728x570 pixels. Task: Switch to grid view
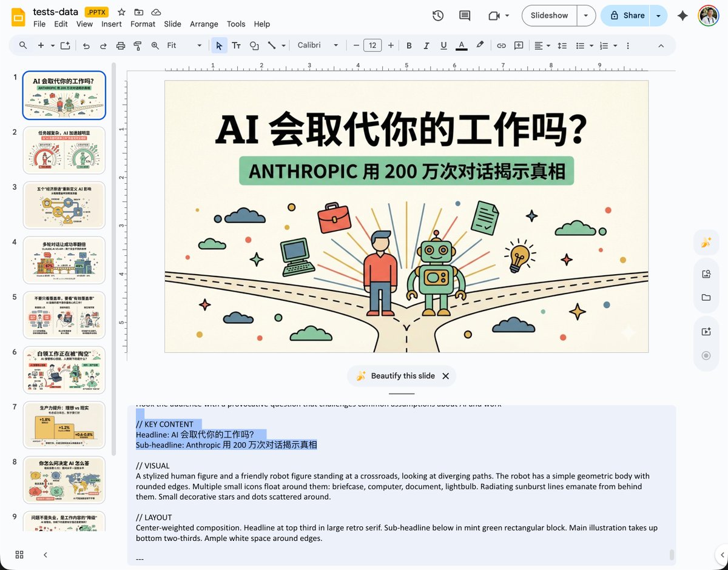pyautogui.click(x=19, y=554)
